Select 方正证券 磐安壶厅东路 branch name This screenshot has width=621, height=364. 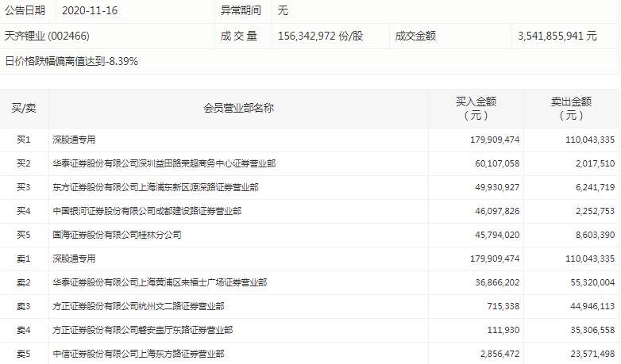[143, 330]
